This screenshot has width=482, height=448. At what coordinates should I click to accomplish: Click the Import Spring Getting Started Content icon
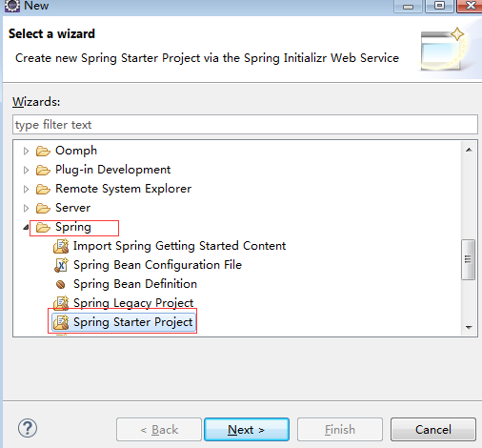(61, 246)
